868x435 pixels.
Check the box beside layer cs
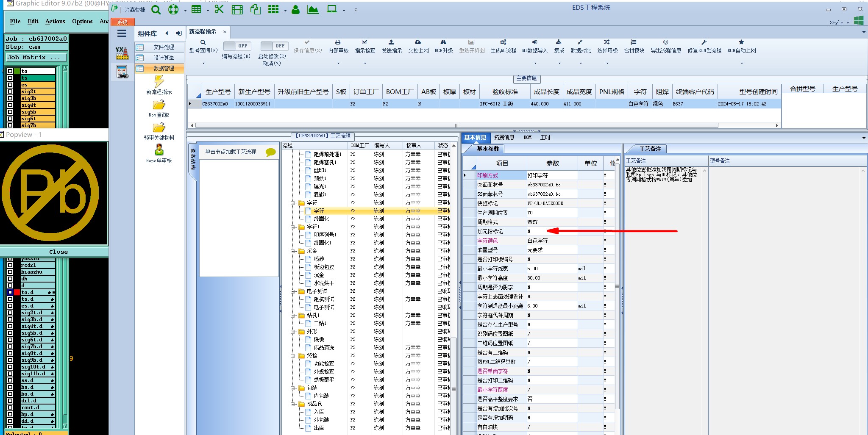pyautogui.click(x=10, y=85)
